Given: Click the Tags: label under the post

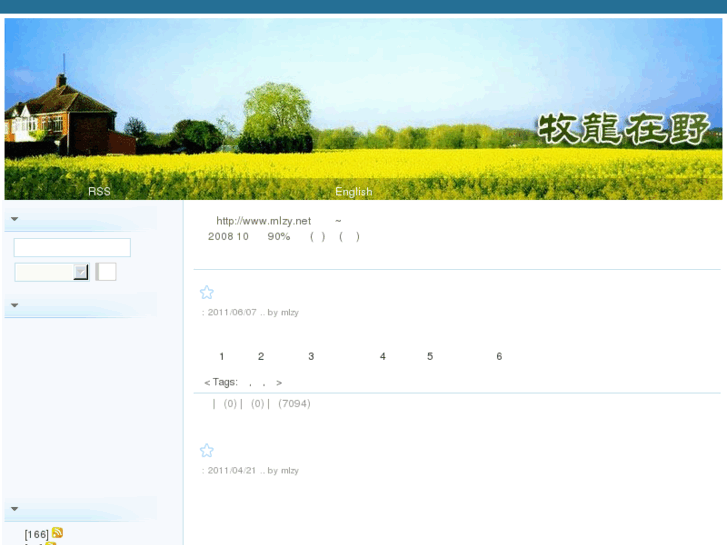Looking at the screenshot, I should pyautogui.click(x=225, y=382).
